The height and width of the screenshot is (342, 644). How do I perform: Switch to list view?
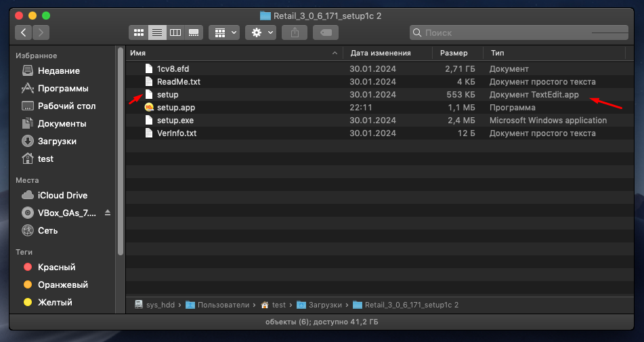[157, 33]
